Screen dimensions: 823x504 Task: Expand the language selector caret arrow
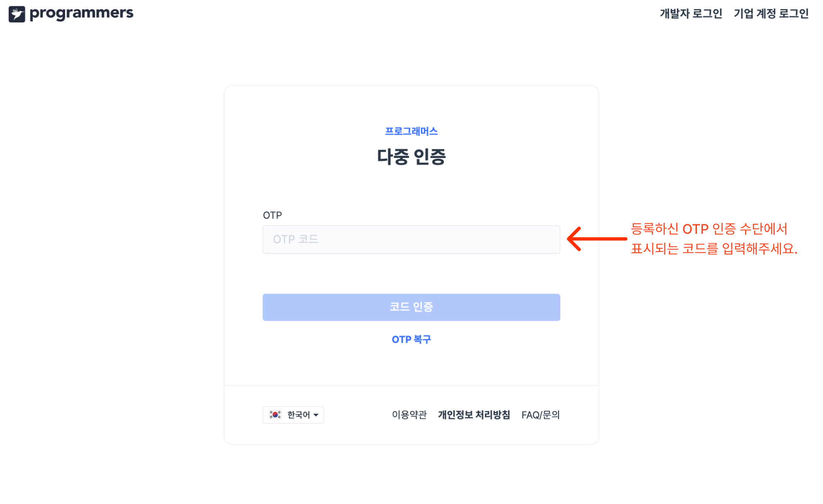[316, 415]
